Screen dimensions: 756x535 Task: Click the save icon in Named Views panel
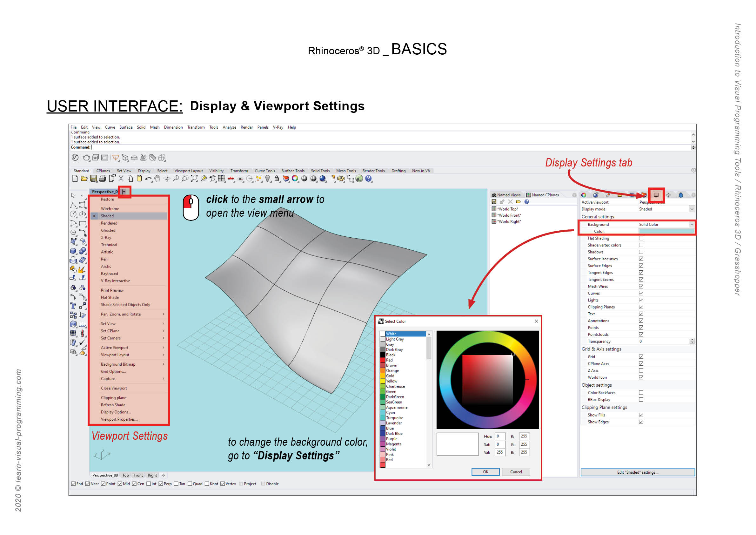click(x=494, y=202)
